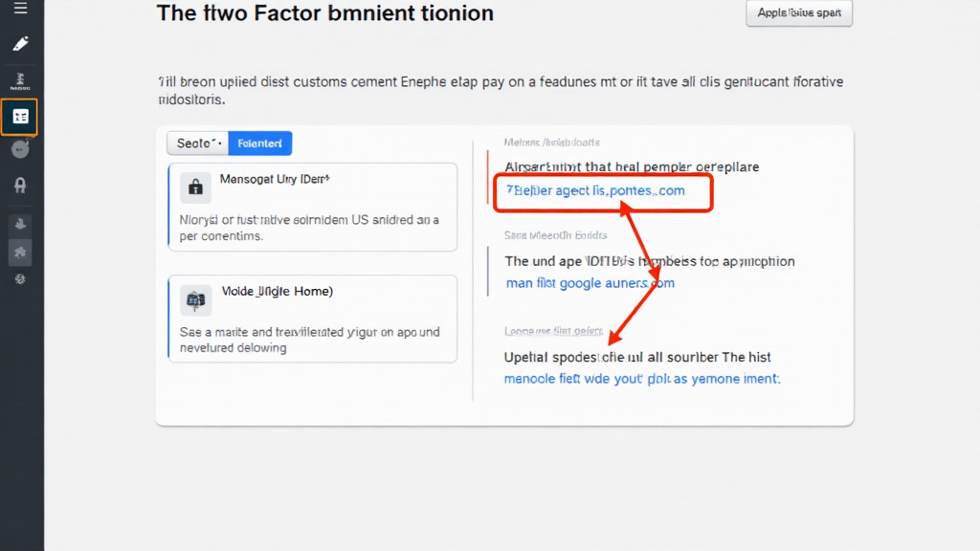Select the pencil edit icon in sidebar
Image resolution: width=980 pixels, height=551 pixels.
[20, 44]
